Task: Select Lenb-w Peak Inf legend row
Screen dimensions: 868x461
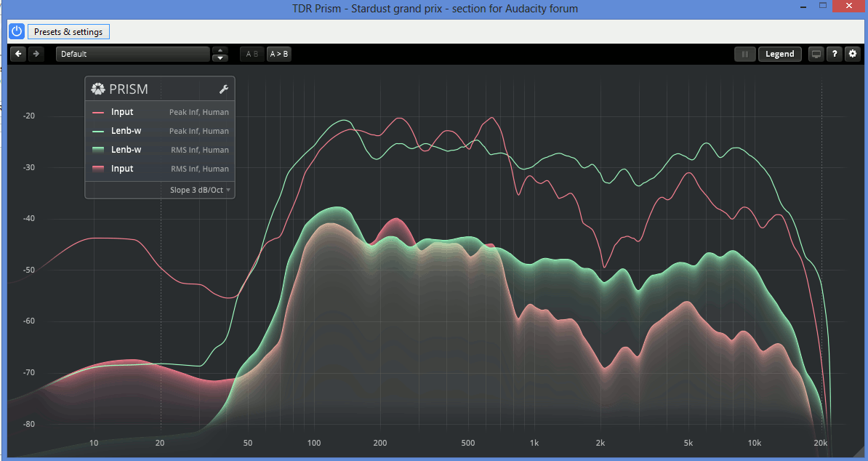Action: 160,131
